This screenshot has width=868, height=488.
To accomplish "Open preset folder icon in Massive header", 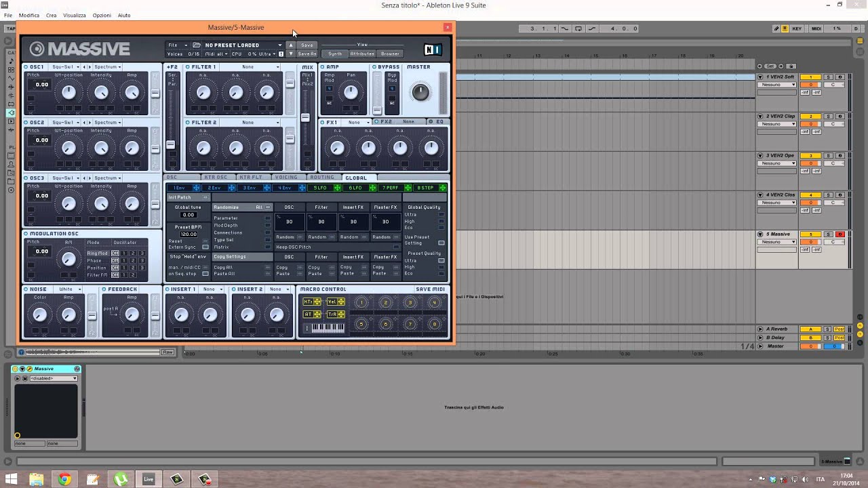I will [x=197, y=45].
